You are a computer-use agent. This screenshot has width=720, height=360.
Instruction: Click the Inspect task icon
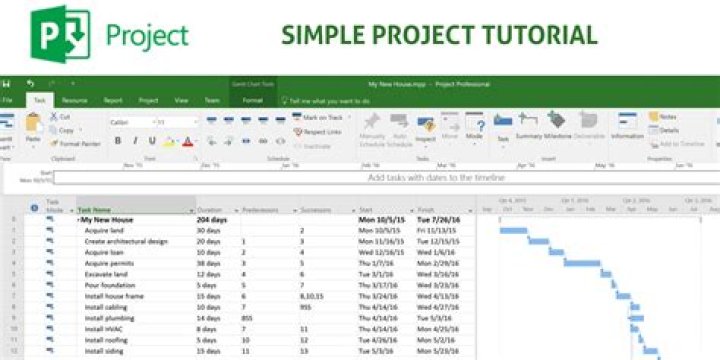[426, 124]
